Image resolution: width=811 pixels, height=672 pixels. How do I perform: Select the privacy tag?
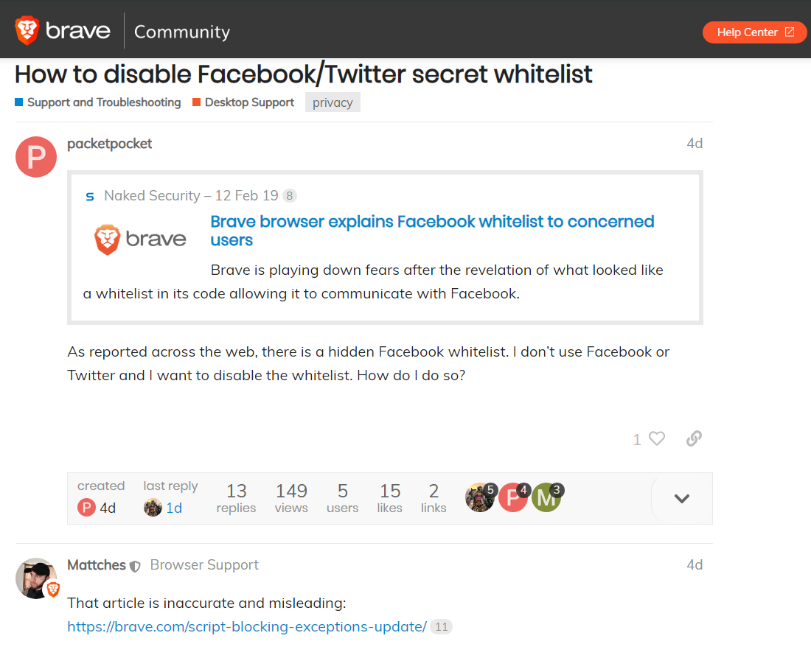click(333, 102)
